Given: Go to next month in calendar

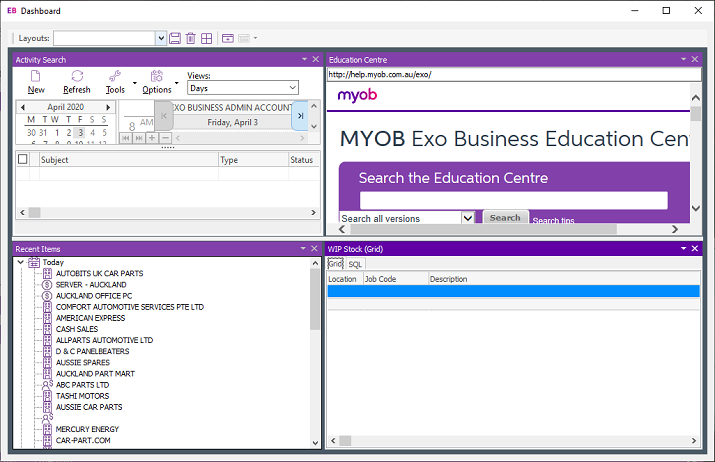Looking at the screenshot, I should click(x=108, y=107).
